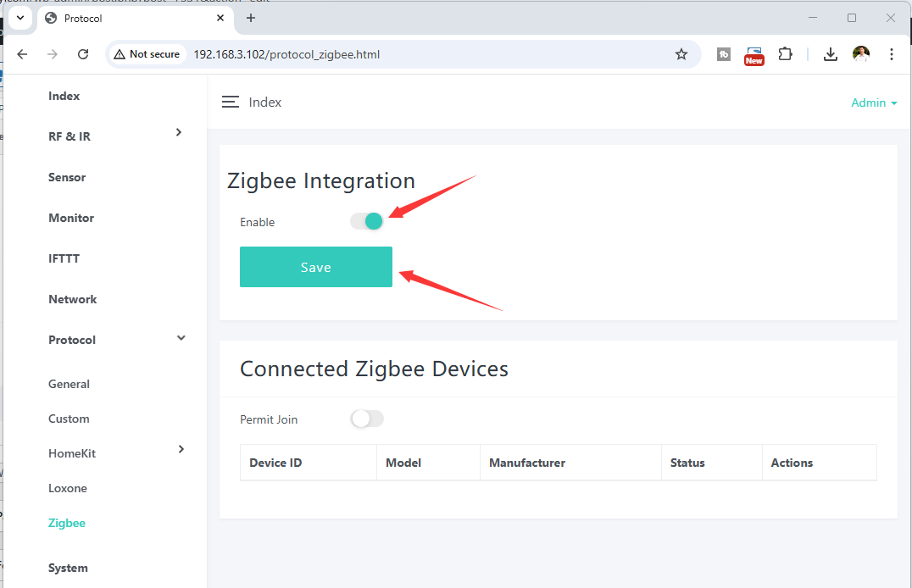Image resolution: width=912 pixels, height=588 pixels.
Task: Reload the page with the refresh icon
Action: (x=83, y=54)
